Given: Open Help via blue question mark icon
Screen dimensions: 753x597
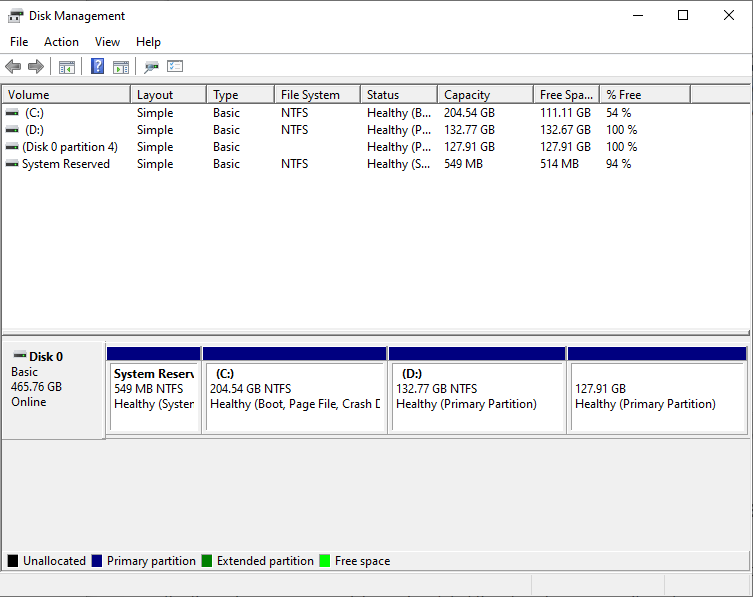Looking at the screenshot, I should [x=97, y=67].
